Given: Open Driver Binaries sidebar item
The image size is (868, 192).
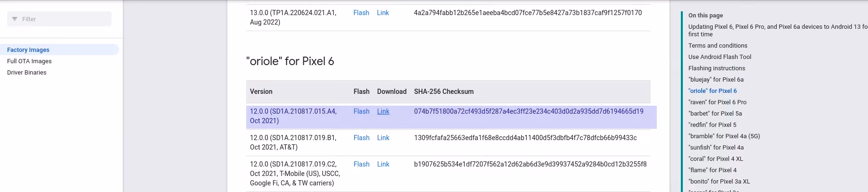Looking at the screenshot, I should (27, 73).
